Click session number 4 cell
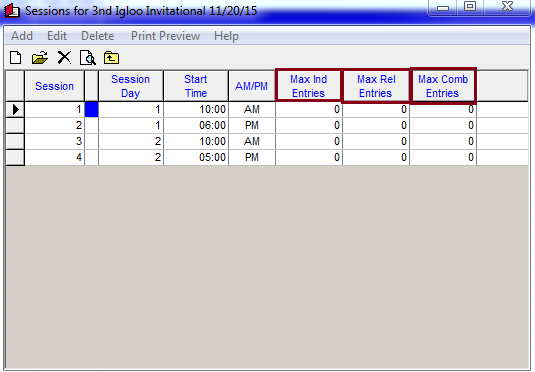Image resolution: width=535 pixels, height=372 pixels. tap(55, 157)
